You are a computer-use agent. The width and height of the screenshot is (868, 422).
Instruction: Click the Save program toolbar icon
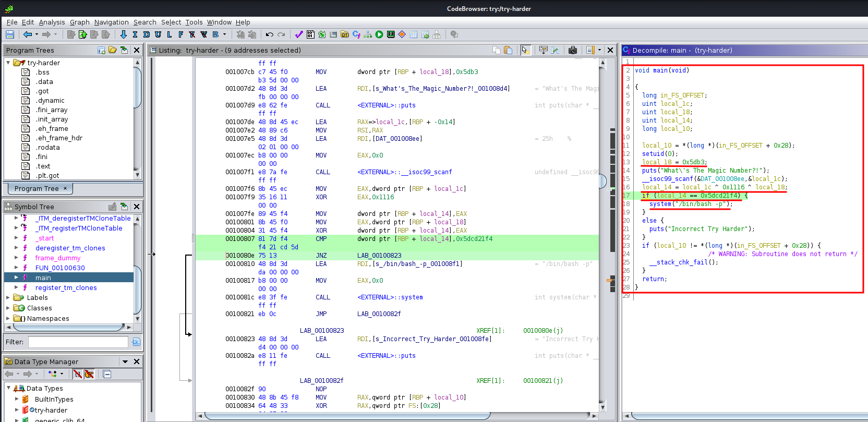[9, 34]
